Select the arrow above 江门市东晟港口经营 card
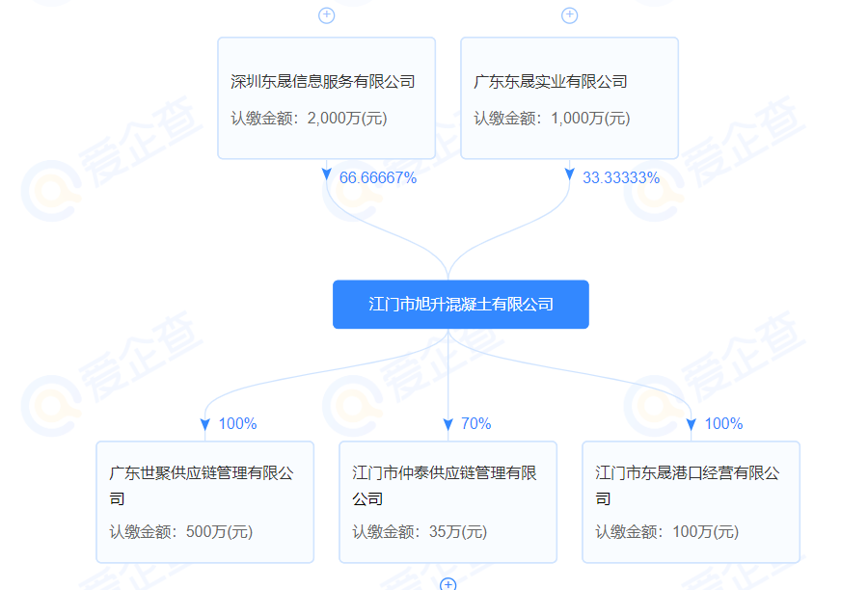Screen dimensions: 868x590 click(691, 424)
